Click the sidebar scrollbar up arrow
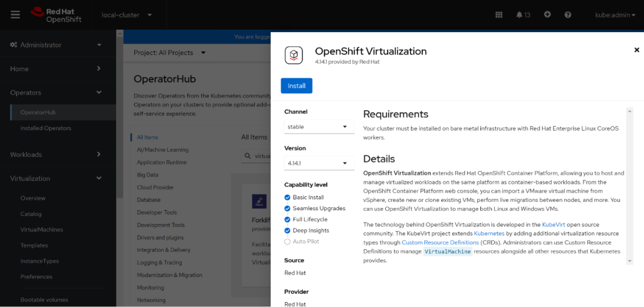Viewport: 644px width, 307px height. tap(120, 33)
